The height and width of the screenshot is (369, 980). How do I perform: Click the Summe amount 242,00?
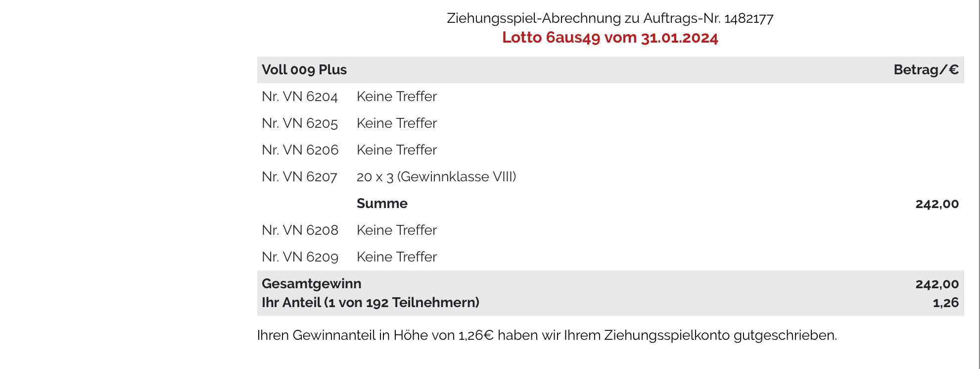tap(937, 204)
